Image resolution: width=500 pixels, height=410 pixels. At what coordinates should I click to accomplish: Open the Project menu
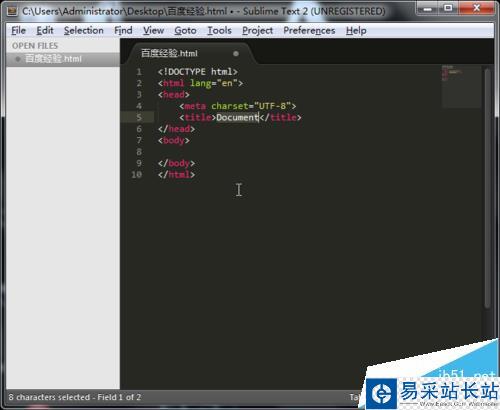click(x=257, y=30)
